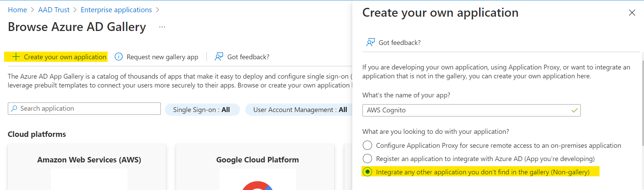Click the green checkmark in the app name field

tap(575, 110)
